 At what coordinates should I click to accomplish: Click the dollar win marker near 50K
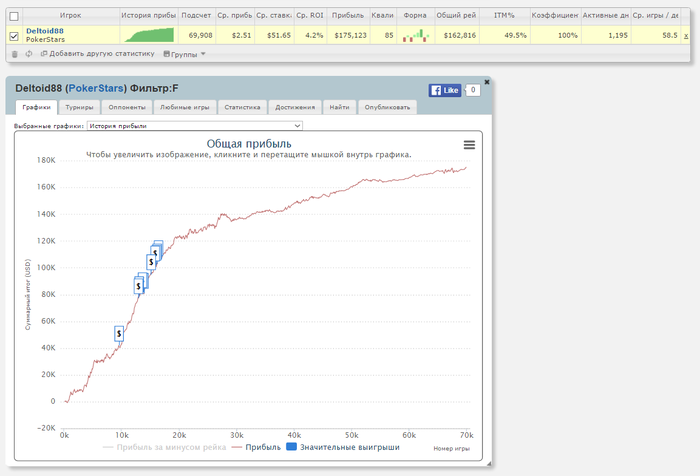(119, 334)
